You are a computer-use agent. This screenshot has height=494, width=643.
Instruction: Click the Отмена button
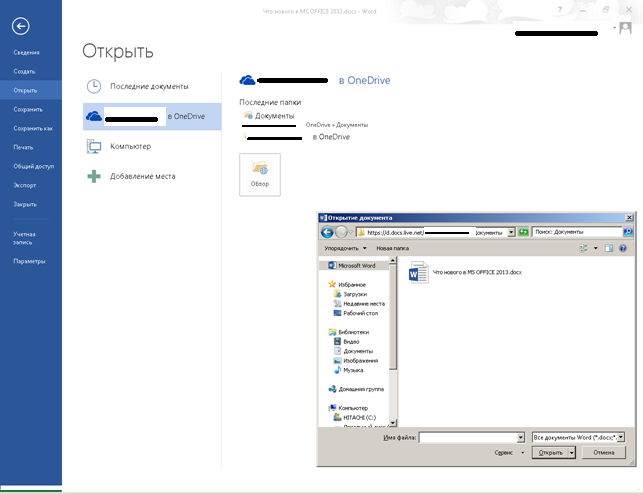(604, 453)
